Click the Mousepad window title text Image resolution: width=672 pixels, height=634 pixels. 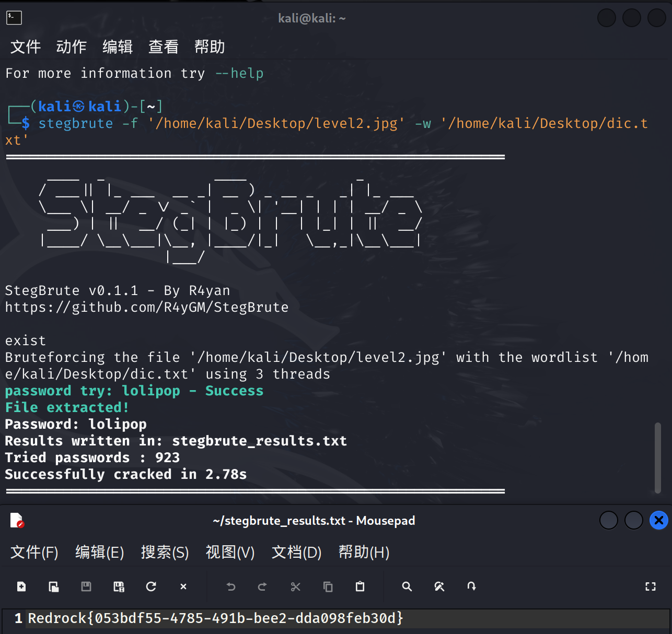point(314,521)
